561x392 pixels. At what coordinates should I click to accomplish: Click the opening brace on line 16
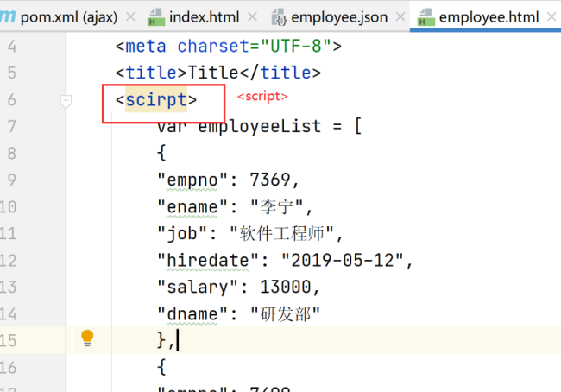pos(161,367)
